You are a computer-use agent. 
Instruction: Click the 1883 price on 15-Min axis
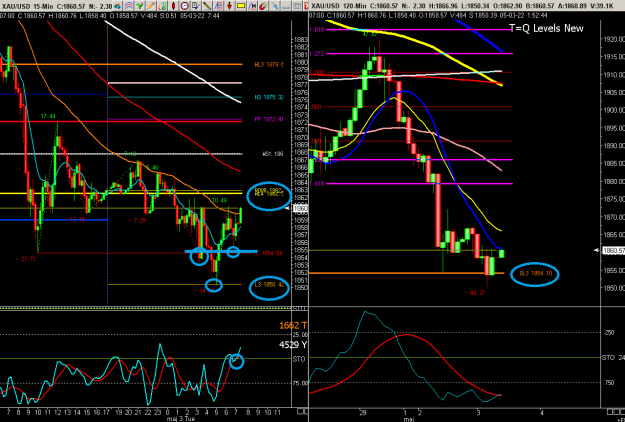(x=301, y=39)
